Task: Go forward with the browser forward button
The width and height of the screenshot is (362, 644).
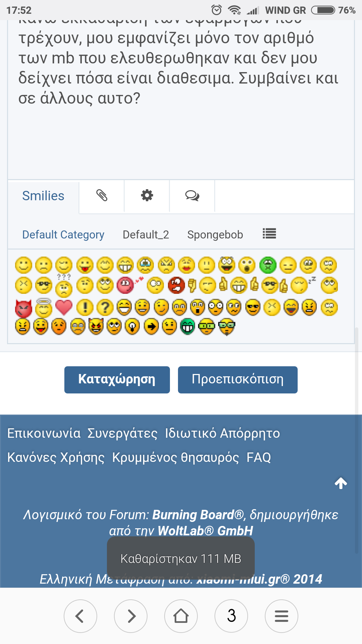Action: coord(131,616)
